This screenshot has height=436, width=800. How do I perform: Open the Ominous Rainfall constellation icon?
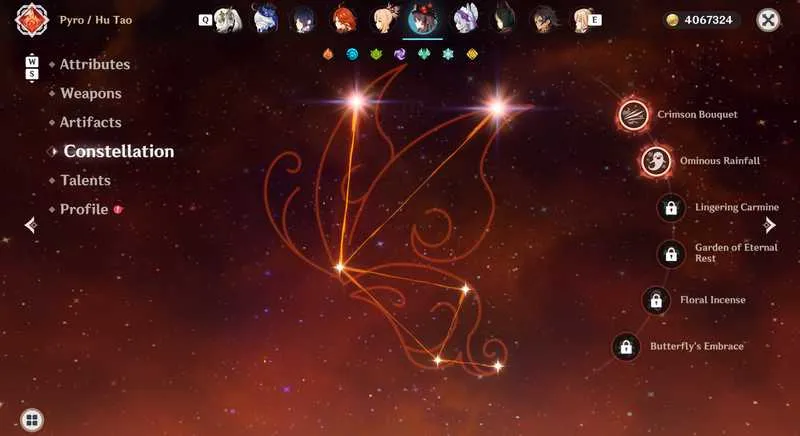click(x=656, y=161)
